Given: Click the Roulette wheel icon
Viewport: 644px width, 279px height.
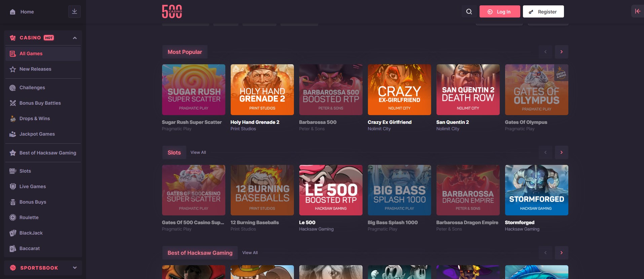Looking at the screenshot, I should pyautogui.click(x=13, y=217).
